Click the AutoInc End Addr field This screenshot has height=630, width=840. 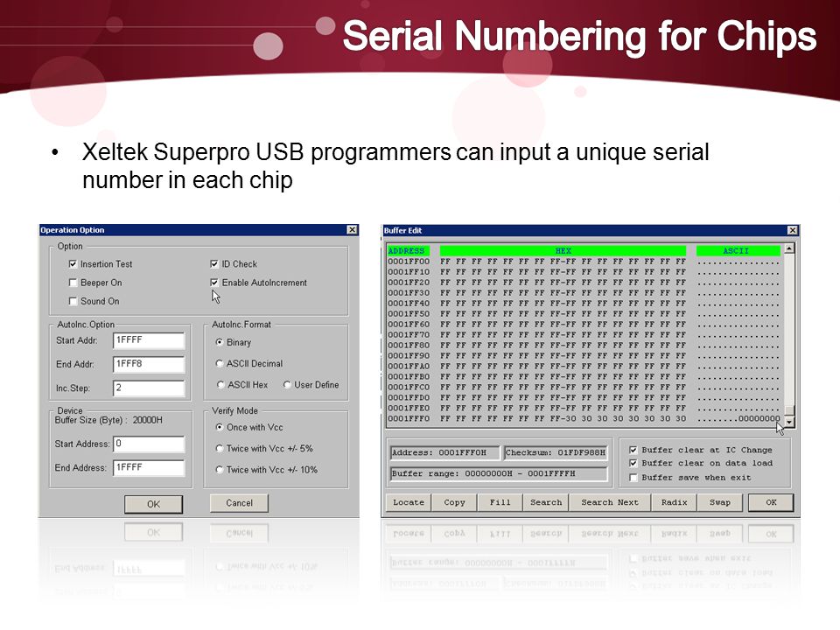149,364
